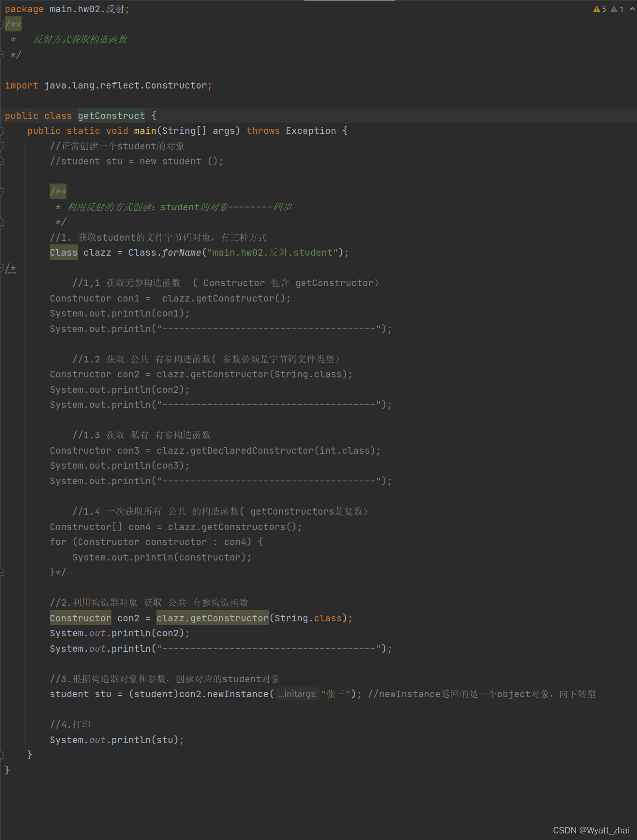Image resolution: width=637 pixels, height=840 pixels.
Task: Collapse the block comment fold marker beside '/*'
Action: (2, 268)
